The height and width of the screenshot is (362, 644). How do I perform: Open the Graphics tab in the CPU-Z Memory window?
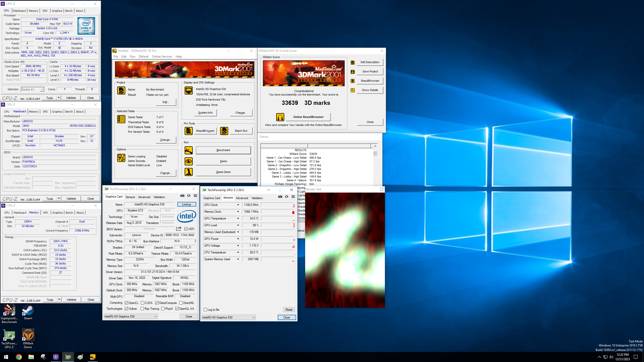[58, 213]
